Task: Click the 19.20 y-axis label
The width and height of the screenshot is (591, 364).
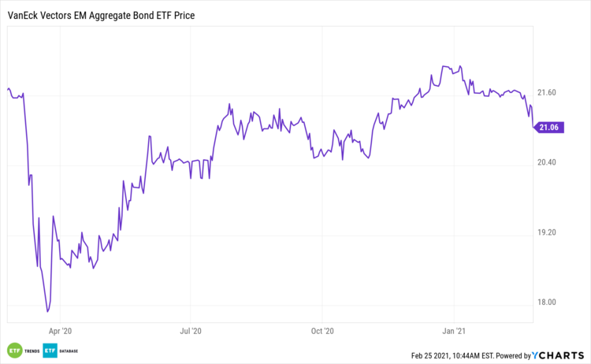Action: (x=547, y=232)
